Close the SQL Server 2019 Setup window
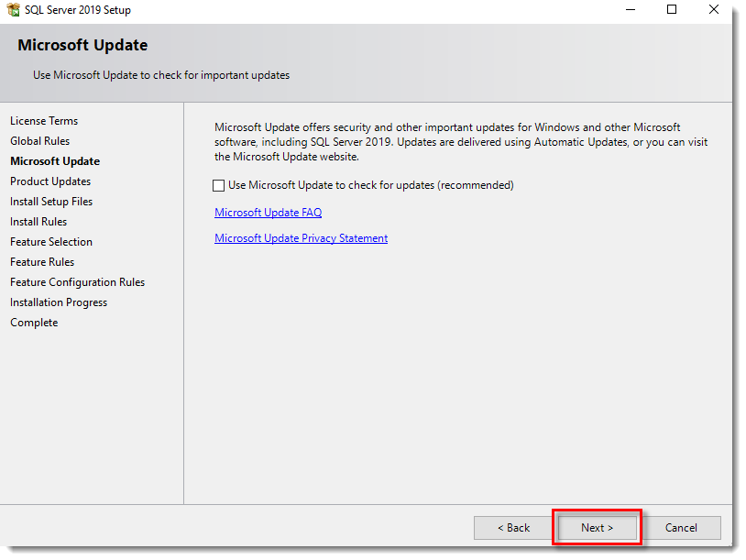The image size is (746, 560). pyautogui.click(x=713, y=9)
